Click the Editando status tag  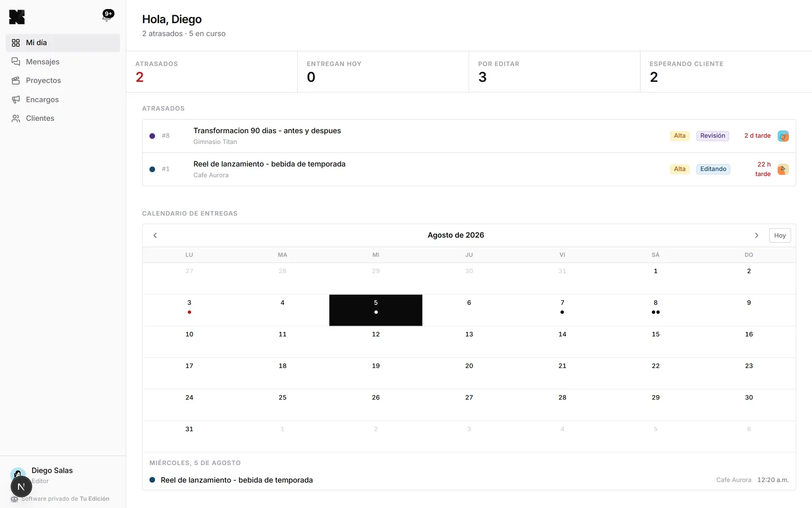coord(713,169)
